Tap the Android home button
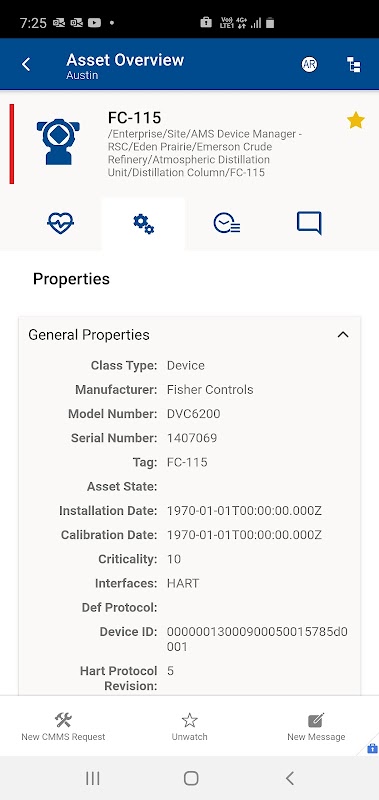Viewport: 379px width, 800px height. pyautogui.click(x=191, y=778)
